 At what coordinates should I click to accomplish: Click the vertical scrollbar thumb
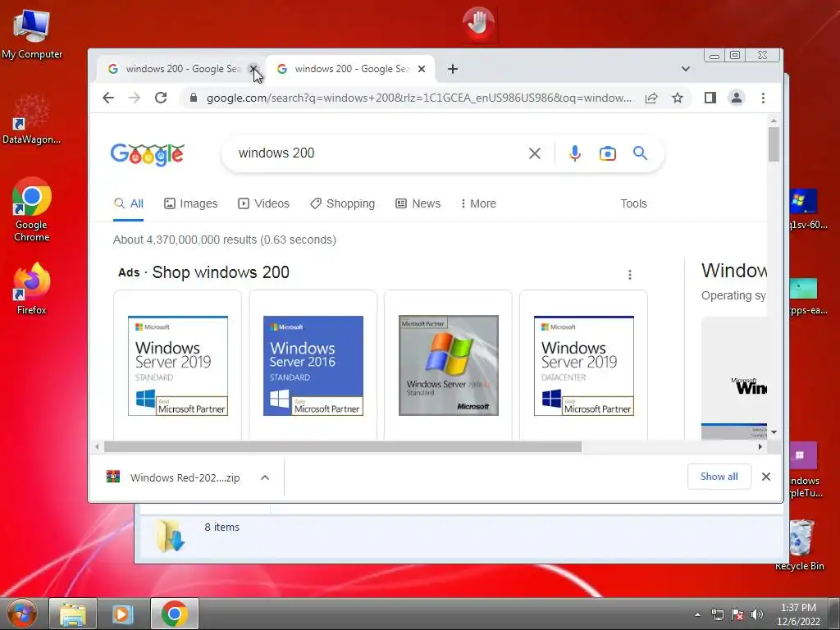coord(774,144)
